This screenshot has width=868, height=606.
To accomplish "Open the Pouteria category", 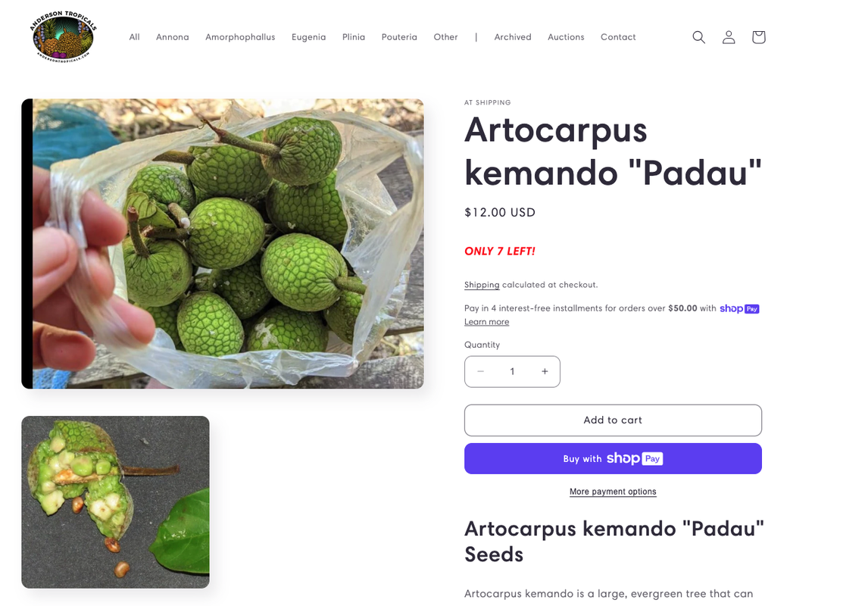I will point(399,37).
